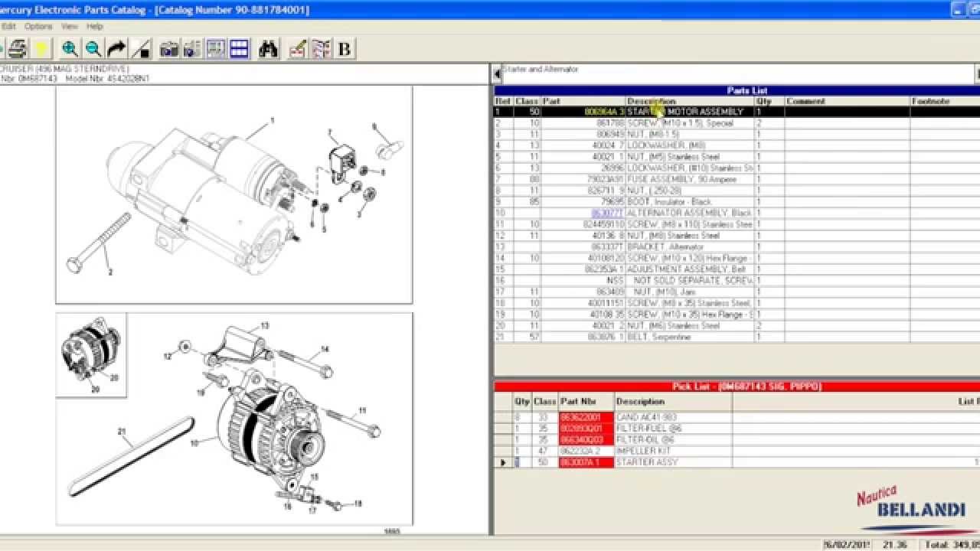Image resolution: width=980 pixels, height=551 pixels.
Task: Click the Print toolbar icon
Action: 18,49
